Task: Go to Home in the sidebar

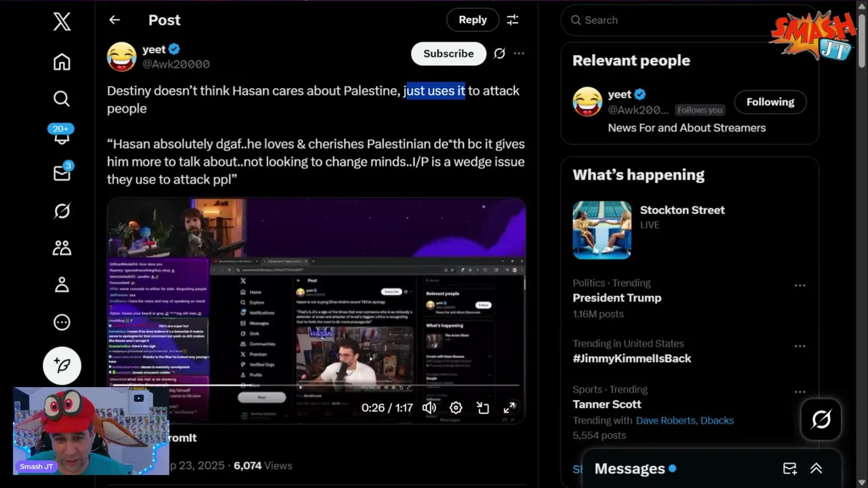Action: point(62,62)
